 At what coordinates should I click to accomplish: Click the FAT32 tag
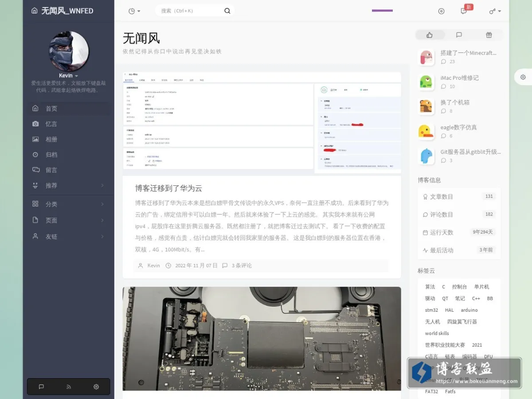click(x=431, y=391)
